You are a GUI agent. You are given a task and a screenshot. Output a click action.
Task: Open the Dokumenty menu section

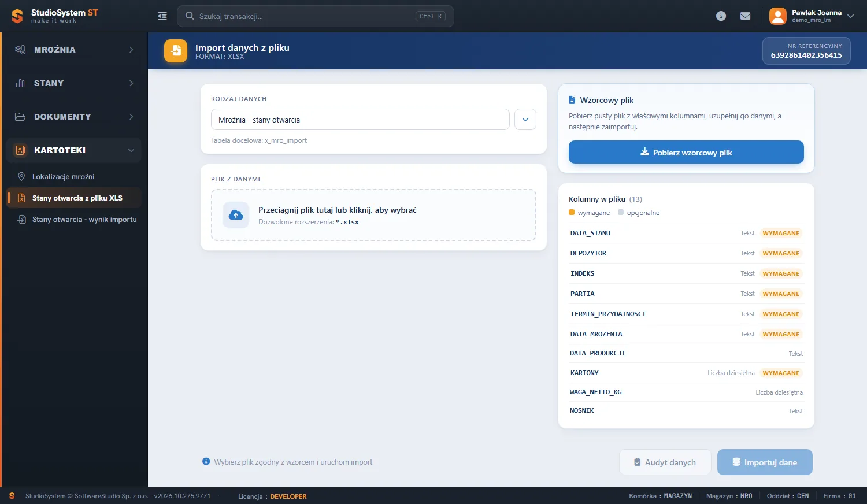(x=73, y=117)
